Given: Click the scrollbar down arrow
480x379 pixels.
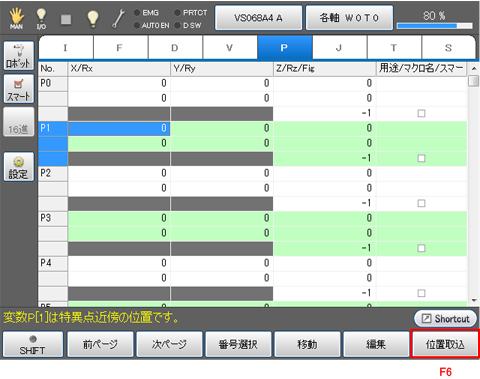Looking at the screenshot, I should (474, 301).
